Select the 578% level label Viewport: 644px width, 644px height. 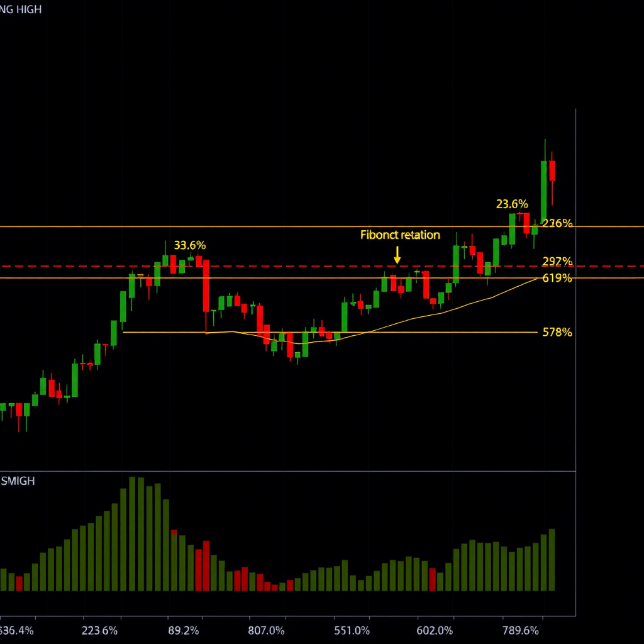tap(557, 333)
